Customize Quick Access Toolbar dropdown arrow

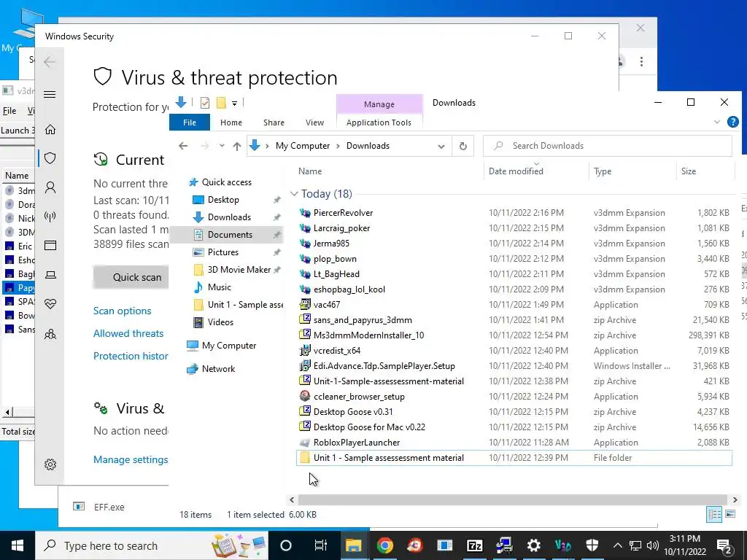click(234, 103)
